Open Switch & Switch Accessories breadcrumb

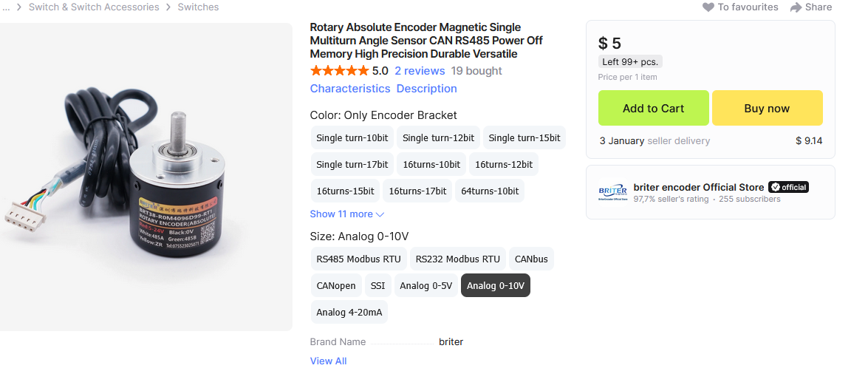coord(94,7)
